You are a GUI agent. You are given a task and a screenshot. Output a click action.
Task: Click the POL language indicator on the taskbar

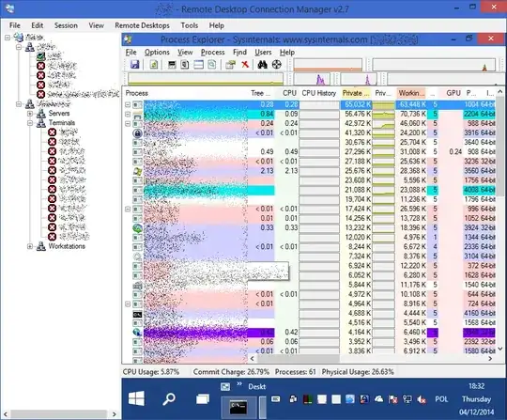click(441, 399)
